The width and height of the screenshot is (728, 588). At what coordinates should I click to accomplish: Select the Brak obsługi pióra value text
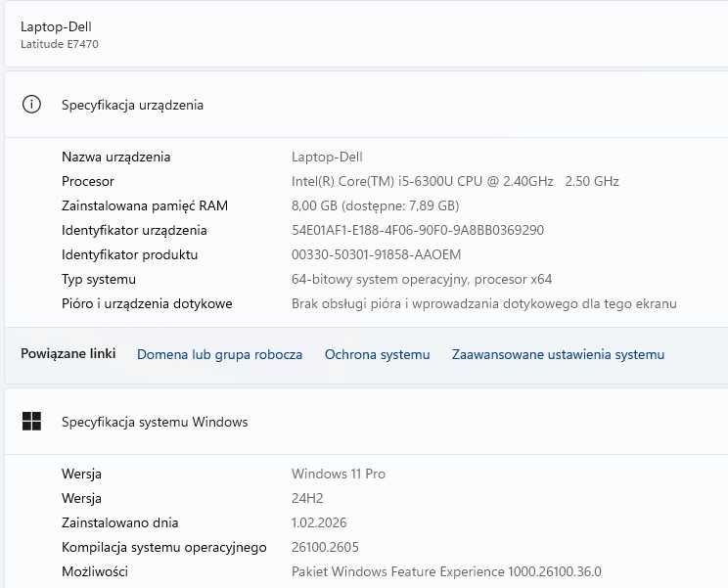(x=483, y=303)
